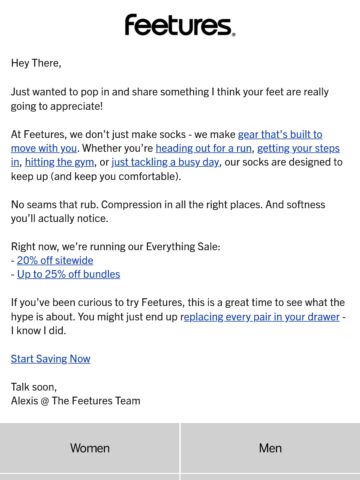The height and width of the screenshot is (480, 360).
Task: Click the 'No seams that rub' paragraph
Action: [168, 211]
